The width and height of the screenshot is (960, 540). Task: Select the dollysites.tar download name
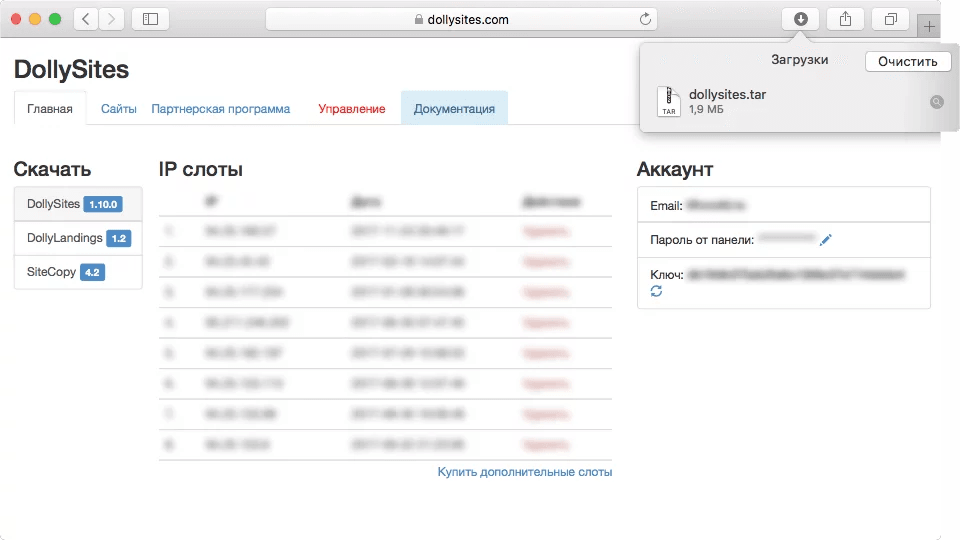point(727,95)
